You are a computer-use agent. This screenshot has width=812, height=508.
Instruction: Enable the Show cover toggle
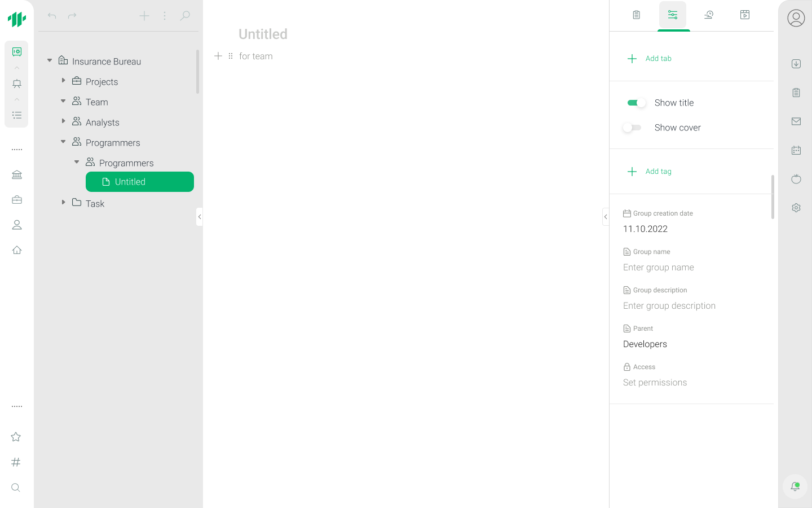(632, 128)
